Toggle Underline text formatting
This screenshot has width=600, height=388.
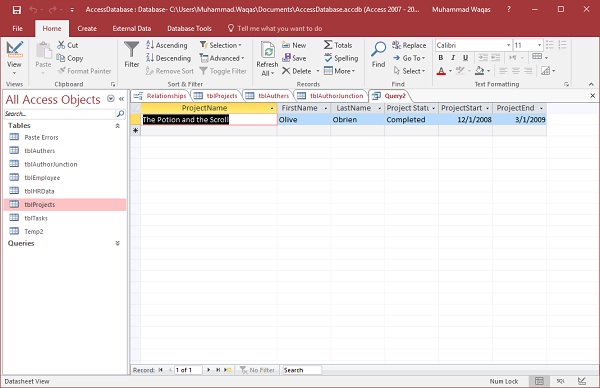pos(465,58)
